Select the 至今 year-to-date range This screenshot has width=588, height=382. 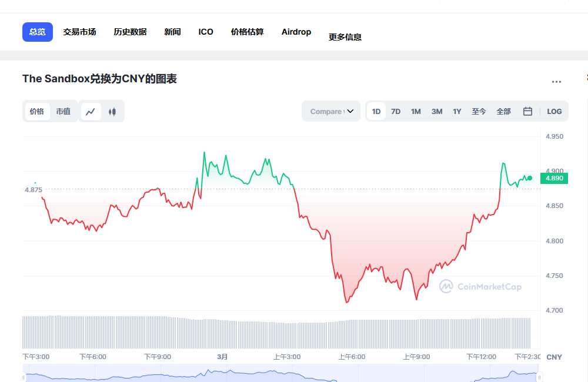pyautogui.click(x=479, y=111)
